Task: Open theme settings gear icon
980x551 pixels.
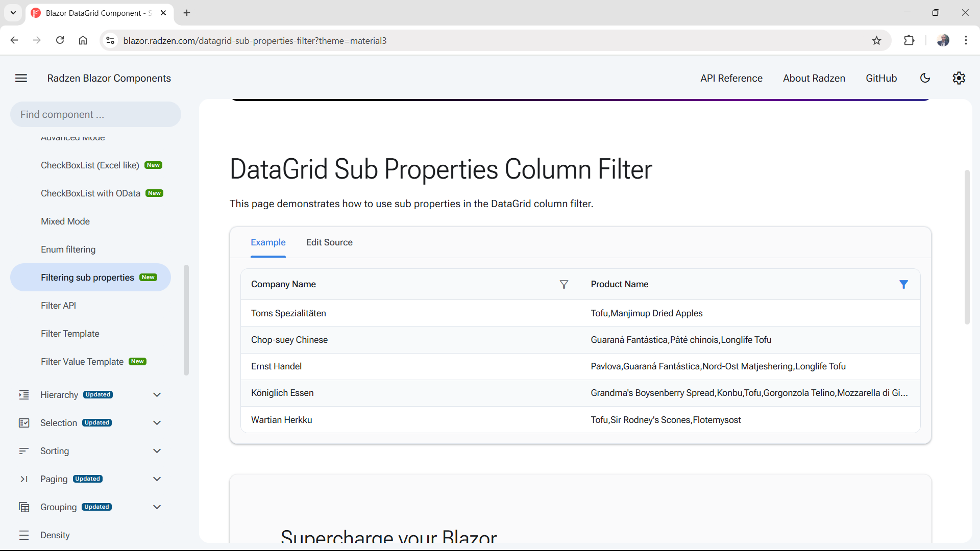Action: pyautogui.click(x=959, y=78)
